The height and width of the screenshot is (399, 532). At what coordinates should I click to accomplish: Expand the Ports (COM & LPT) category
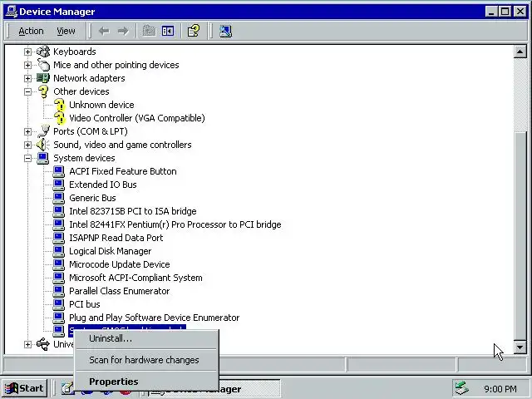coord(27,131)
